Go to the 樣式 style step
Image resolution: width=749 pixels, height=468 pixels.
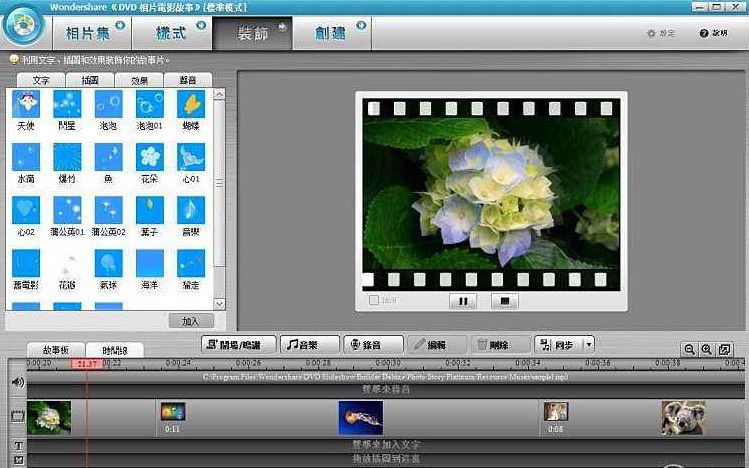click(x=172, y=33)
